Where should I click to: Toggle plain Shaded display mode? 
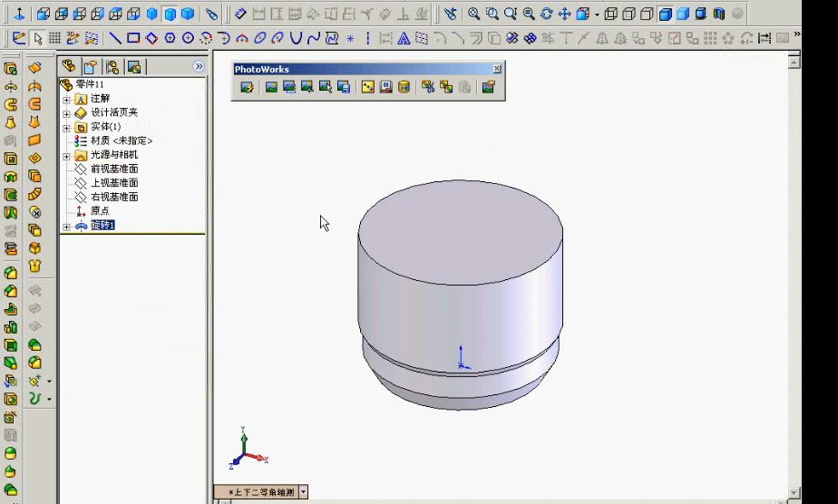(x=683, y=14)
